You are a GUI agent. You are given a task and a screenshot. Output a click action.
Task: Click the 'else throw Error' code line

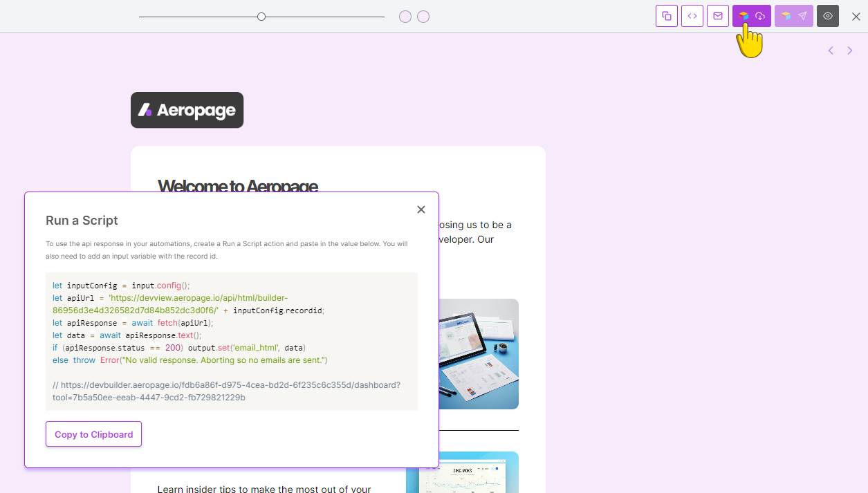190,360
